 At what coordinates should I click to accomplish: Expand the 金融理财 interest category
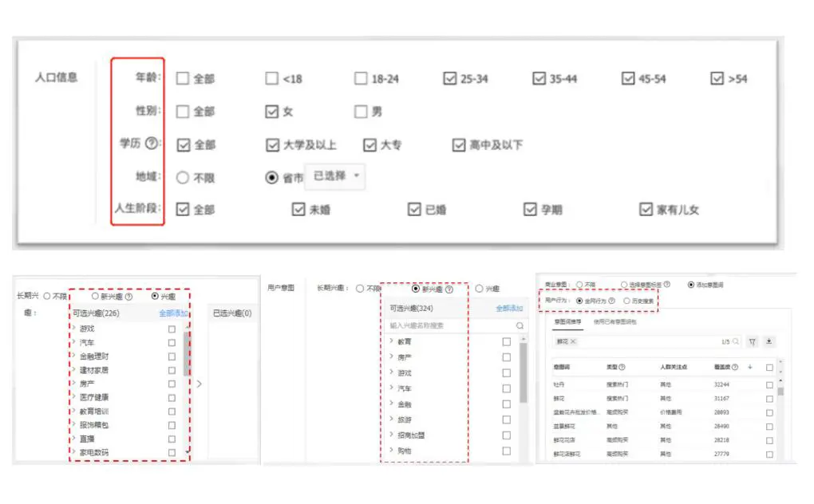click(74, 356)
